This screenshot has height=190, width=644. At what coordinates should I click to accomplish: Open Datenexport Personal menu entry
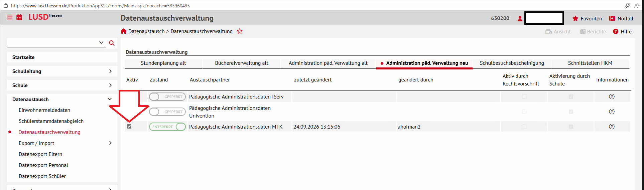pos(43,165)
